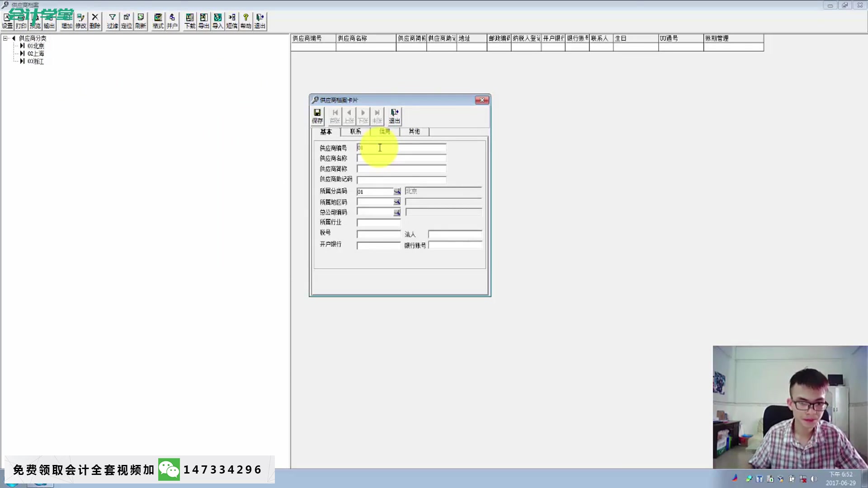Click the 定位 locate toolbar icon

point(127,21)
